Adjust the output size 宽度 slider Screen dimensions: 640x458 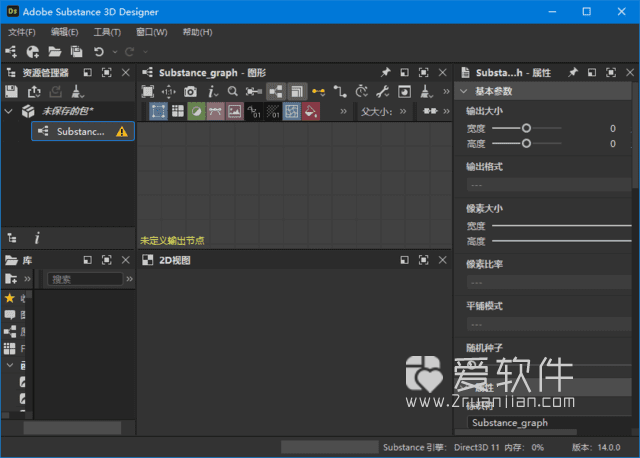pyautogui.click(x=527, y=128)
